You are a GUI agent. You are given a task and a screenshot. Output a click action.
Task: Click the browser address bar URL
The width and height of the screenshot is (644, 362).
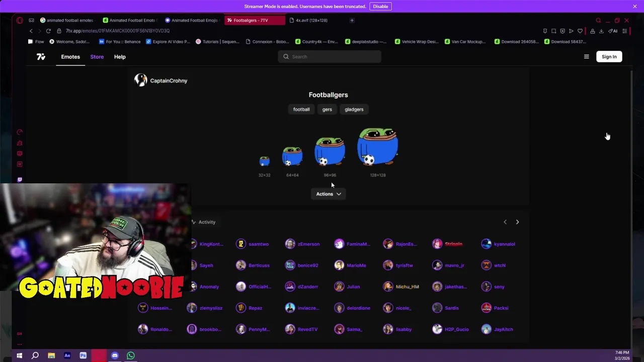pos(118,31)
